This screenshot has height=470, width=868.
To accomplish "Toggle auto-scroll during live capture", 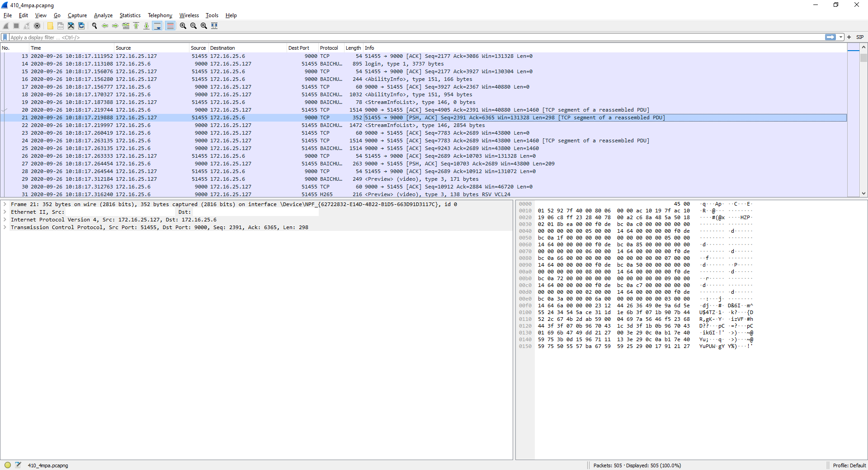I will click(157, 26).
